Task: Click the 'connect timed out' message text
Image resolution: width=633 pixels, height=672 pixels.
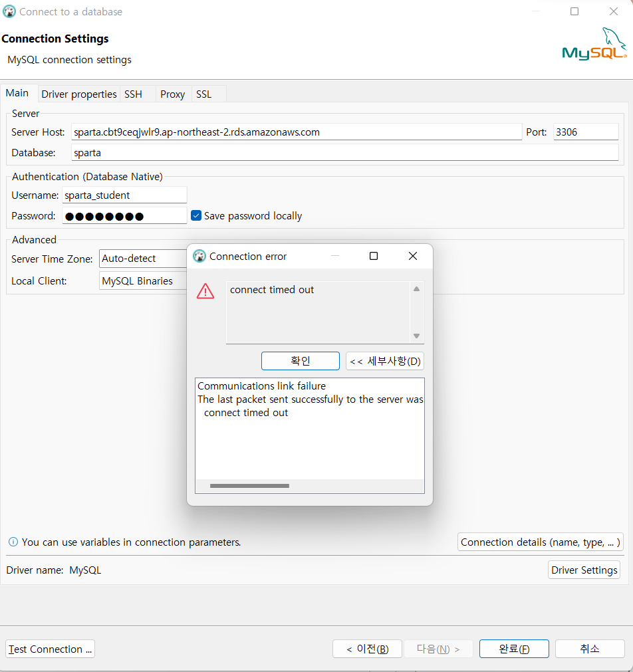Action: click(272, 290)
